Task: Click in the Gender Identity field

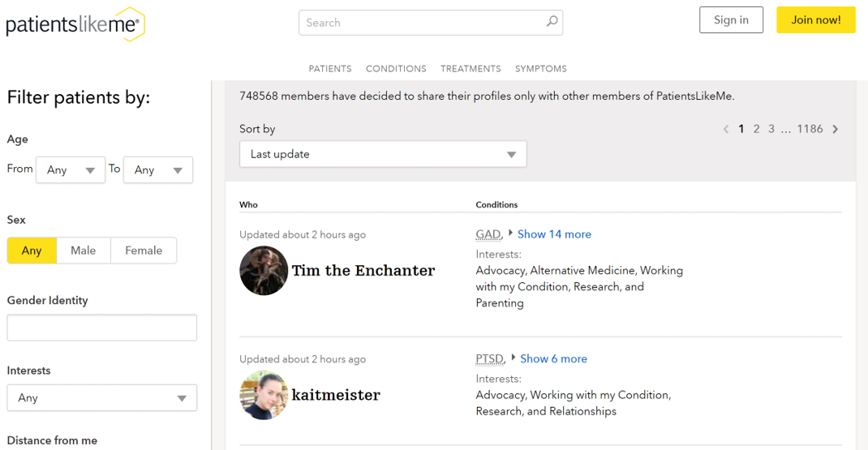Action: point(102,328)
